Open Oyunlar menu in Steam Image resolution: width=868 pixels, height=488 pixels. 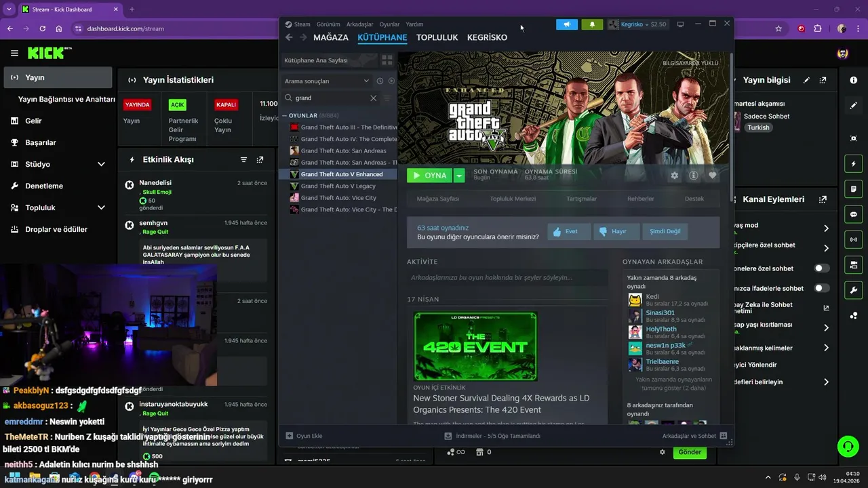point(389,24)
